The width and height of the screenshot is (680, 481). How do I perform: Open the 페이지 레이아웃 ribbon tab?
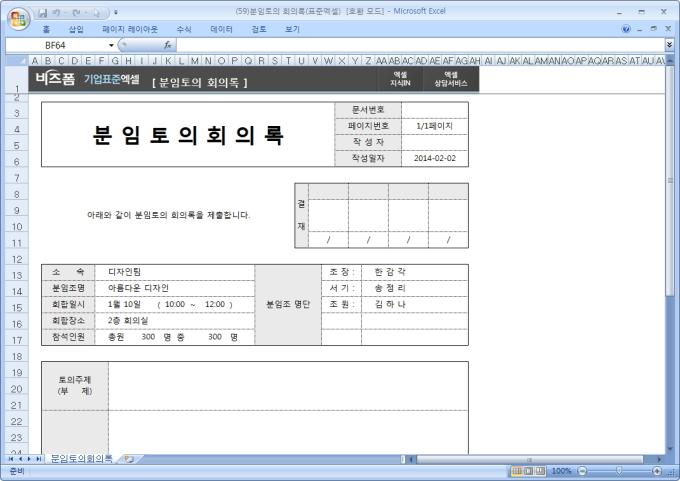130,29
